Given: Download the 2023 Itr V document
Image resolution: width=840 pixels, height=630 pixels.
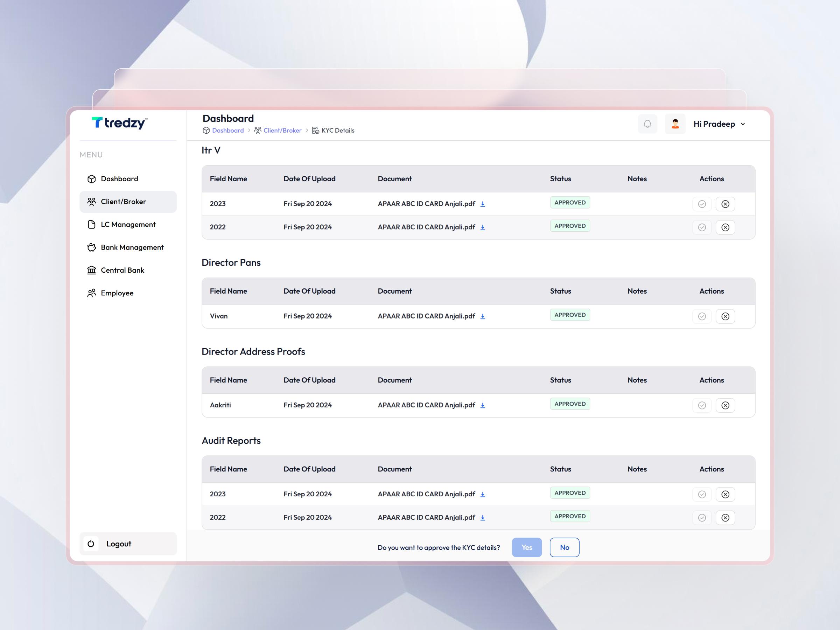Looking at the screenshot, I should (483, 204).
